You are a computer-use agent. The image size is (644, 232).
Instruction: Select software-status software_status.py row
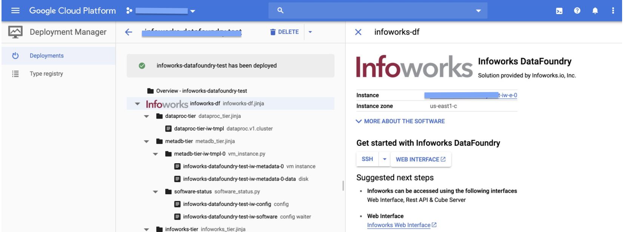coord(230,192)
